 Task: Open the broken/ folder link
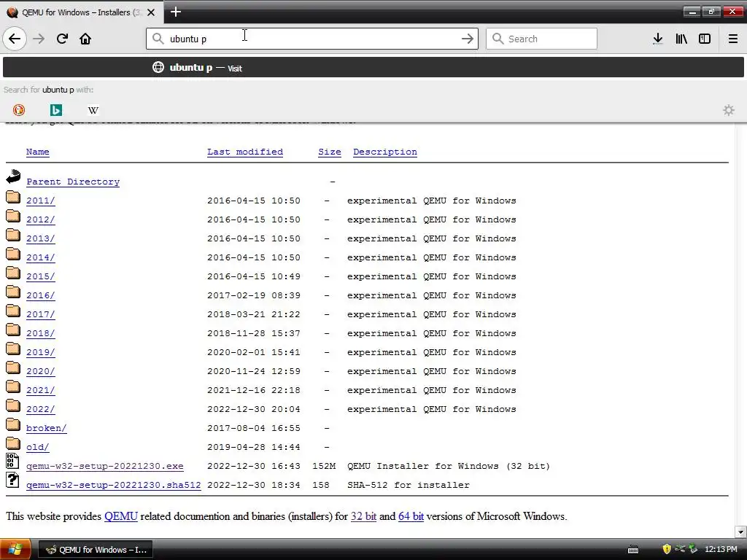46,429
